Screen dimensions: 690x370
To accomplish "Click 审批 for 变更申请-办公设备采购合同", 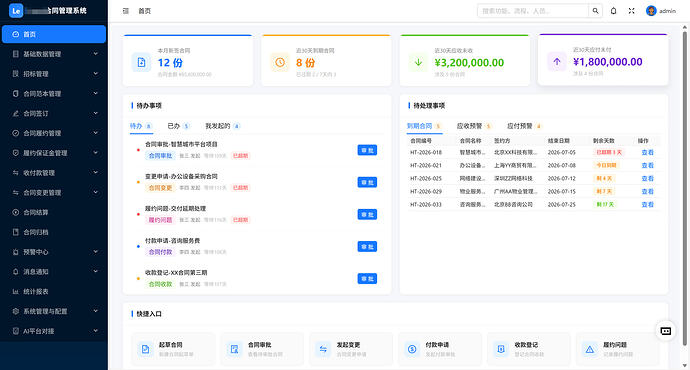I will pos(367,182).
